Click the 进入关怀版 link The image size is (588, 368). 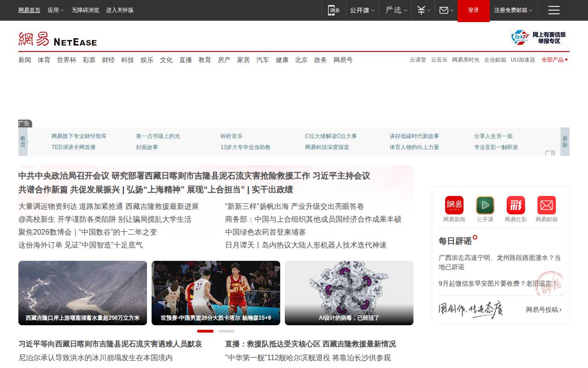120,10
